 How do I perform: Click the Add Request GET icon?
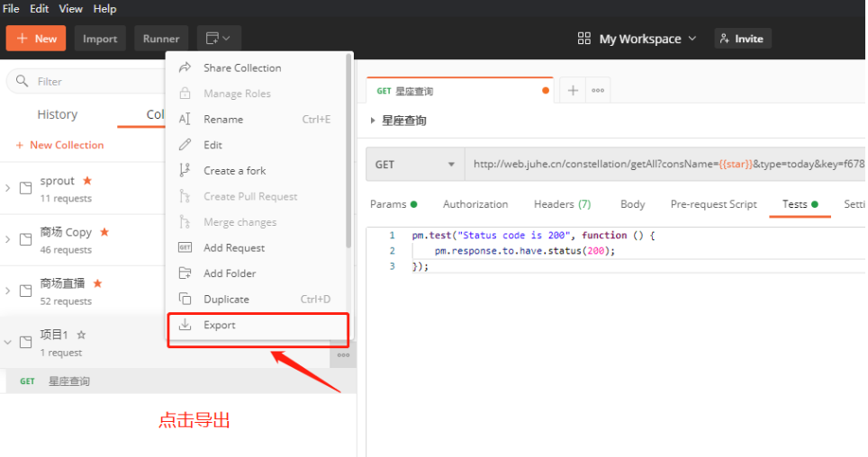pyautogui.click(x=185, y=247)
